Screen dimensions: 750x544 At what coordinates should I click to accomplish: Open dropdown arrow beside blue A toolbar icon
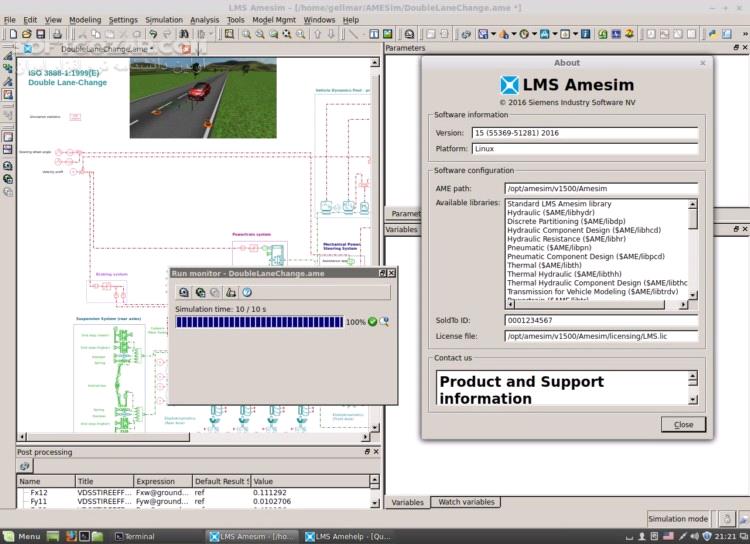click(x=555, y=34)
